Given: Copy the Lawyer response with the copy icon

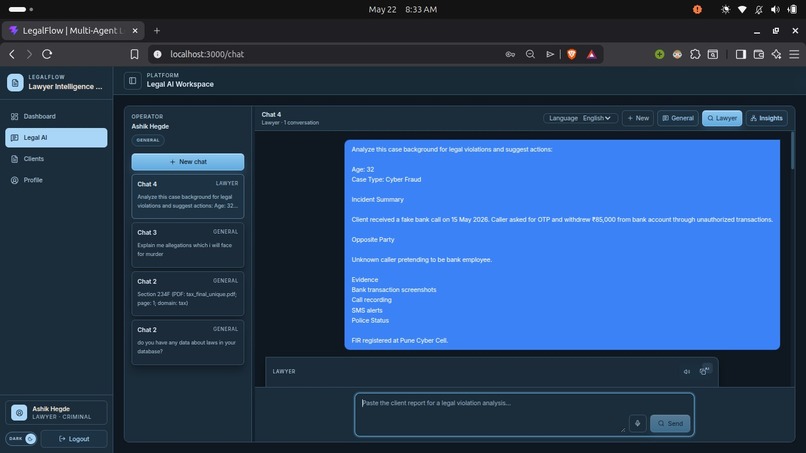Looking at the screenshot, I should click(704, 371).
